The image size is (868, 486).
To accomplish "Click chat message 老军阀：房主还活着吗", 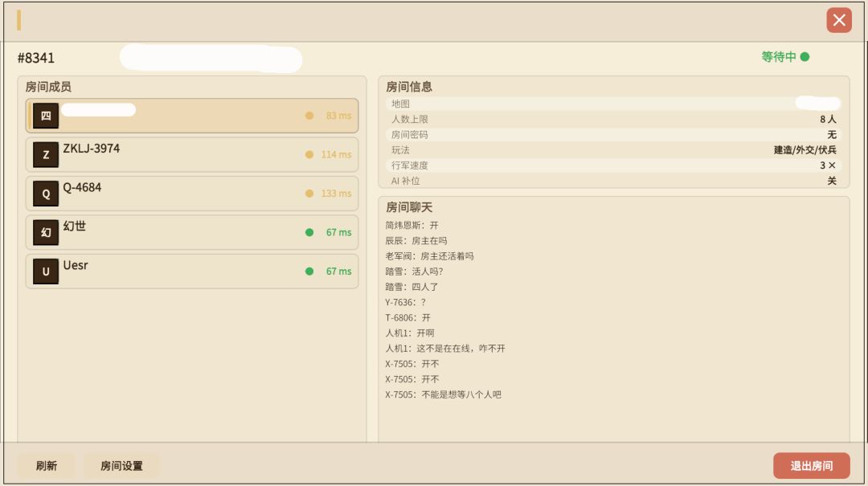I will [429, 256].
